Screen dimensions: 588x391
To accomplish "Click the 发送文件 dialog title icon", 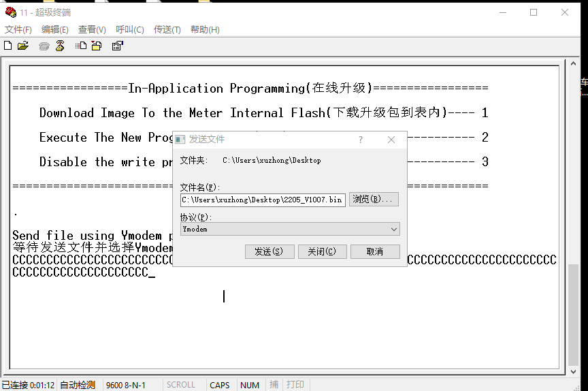I will [180, 140].
